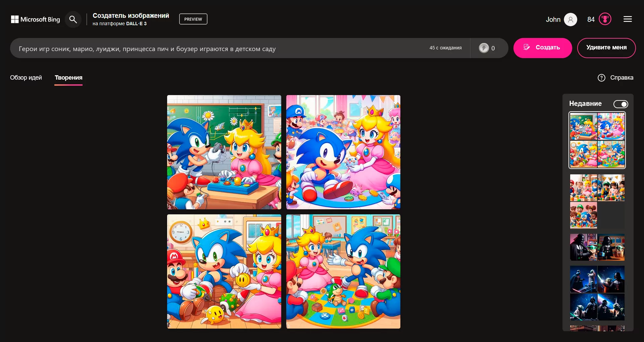Open the recent three-image toddlers set
The image size is (644, 342).
click(x=597, y=202)
